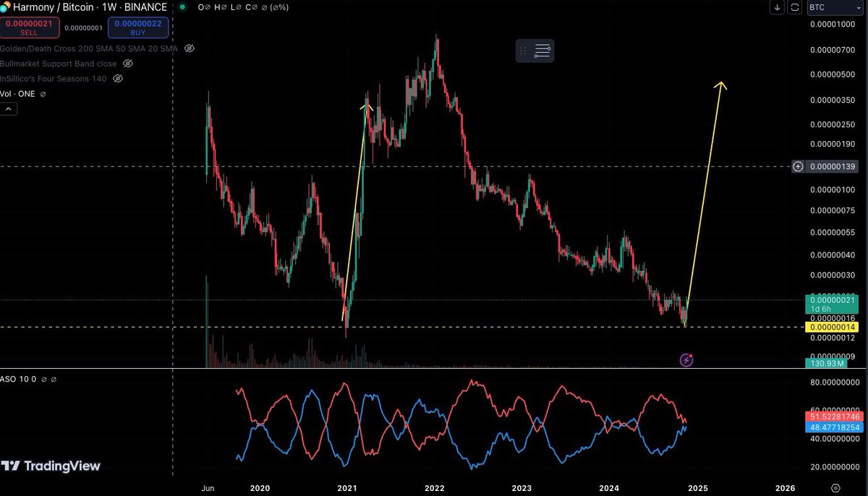Click the 2020 label on time axis
The image size is (868, 496).
tap(260, 488)
